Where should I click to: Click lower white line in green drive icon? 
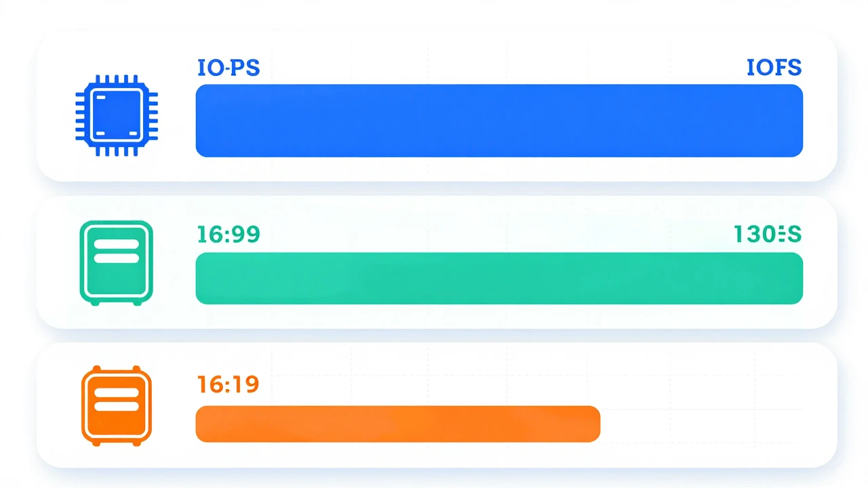click(116, 258)
